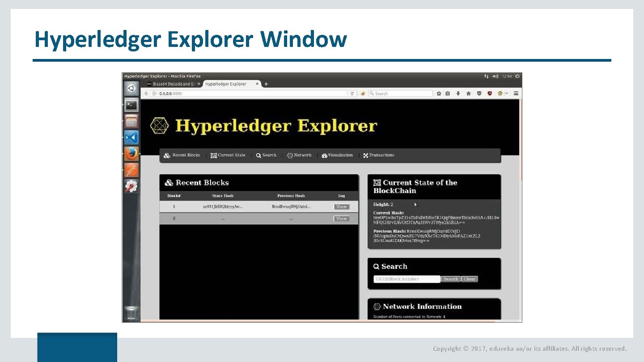
Task: Click state hash nr881JbS9Qbtyyg cell
Action: pos(223,207)
